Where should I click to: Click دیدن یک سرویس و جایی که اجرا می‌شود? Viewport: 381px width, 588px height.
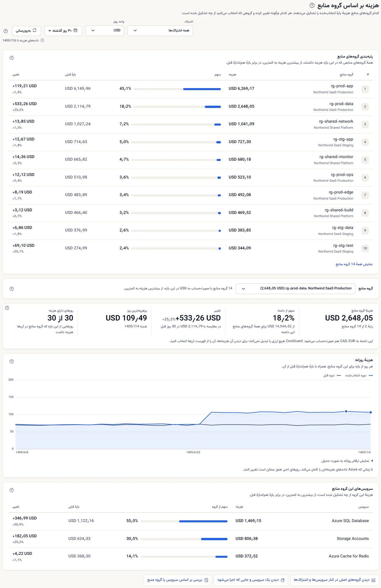[251, 580]
